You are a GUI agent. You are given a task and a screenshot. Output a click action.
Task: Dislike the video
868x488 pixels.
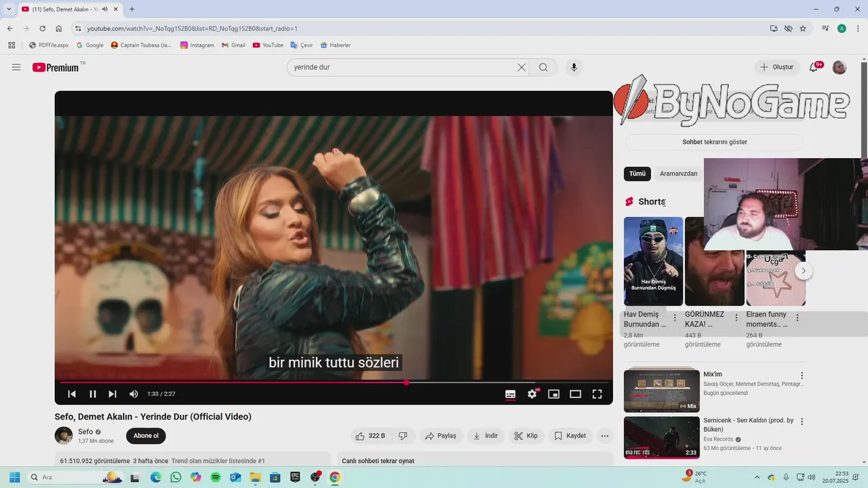pyautogui.click(x=403, y=436)
